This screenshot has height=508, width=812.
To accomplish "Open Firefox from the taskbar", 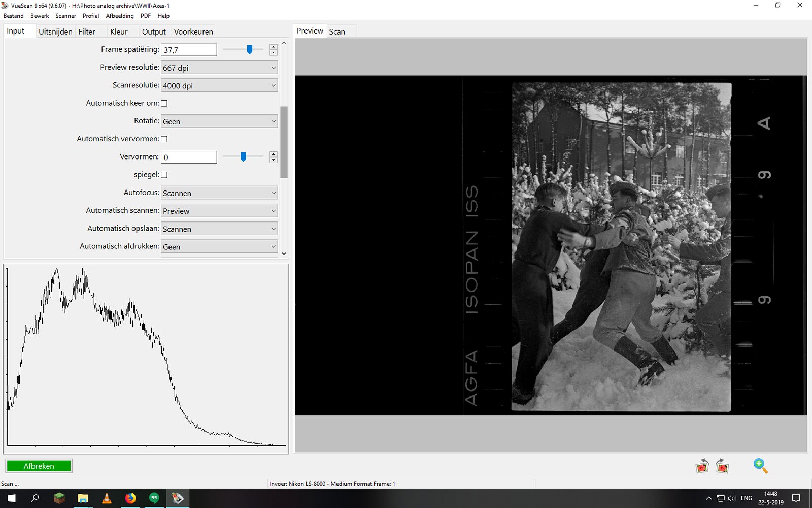I will pos(130,498).
